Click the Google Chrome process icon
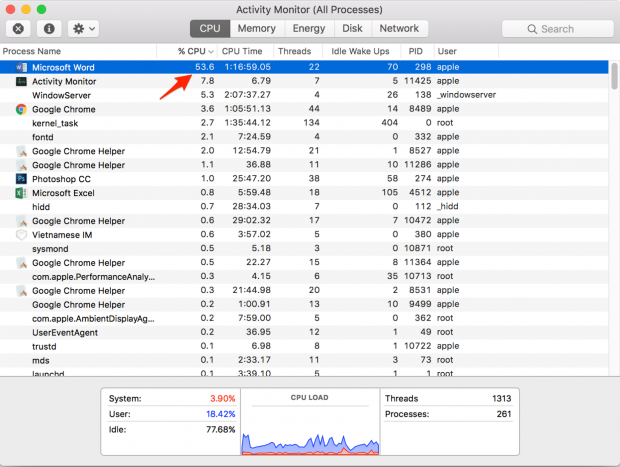The height and width of the screenshot is (467, 620). [21, 109]
